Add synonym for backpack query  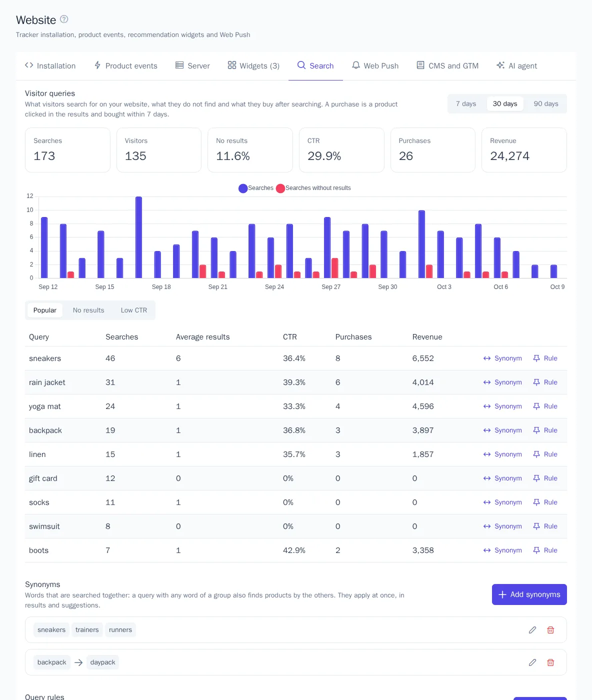(502, 430)
